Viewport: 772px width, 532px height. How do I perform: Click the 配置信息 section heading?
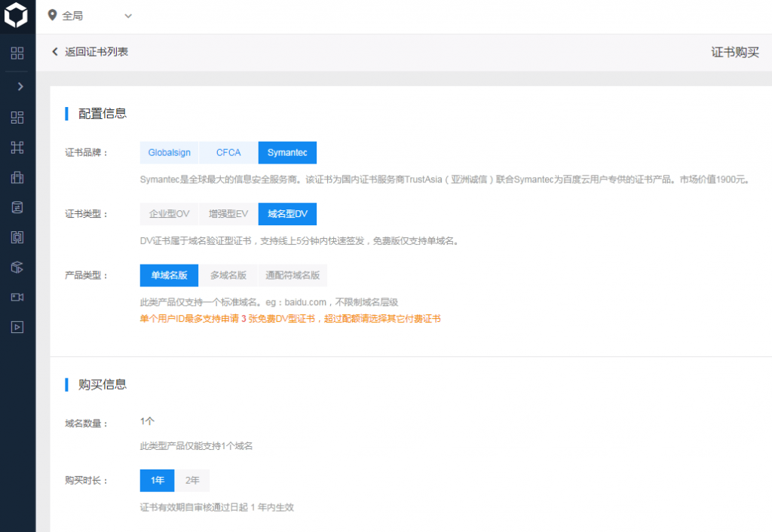[103, 114]
